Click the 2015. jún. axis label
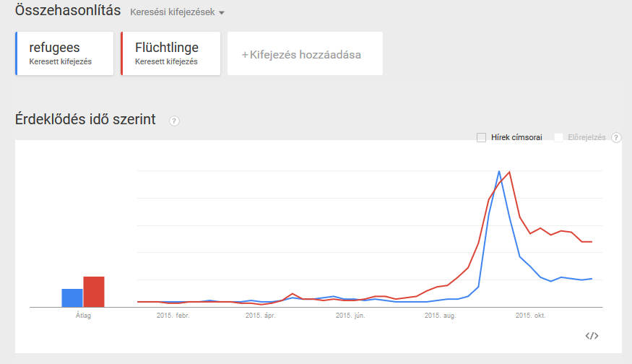632x364 pixels. [x=350, y=316]
